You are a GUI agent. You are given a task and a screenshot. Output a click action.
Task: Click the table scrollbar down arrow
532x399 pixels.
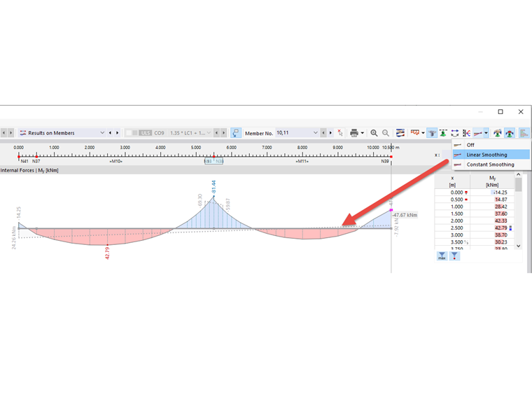(519, 246)
